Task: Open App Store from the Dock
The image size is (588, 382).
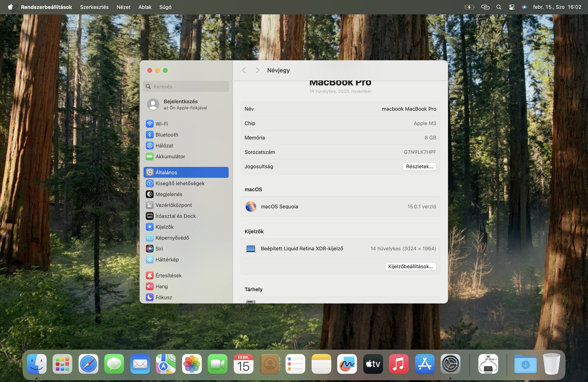Action: tap(425, 364)
